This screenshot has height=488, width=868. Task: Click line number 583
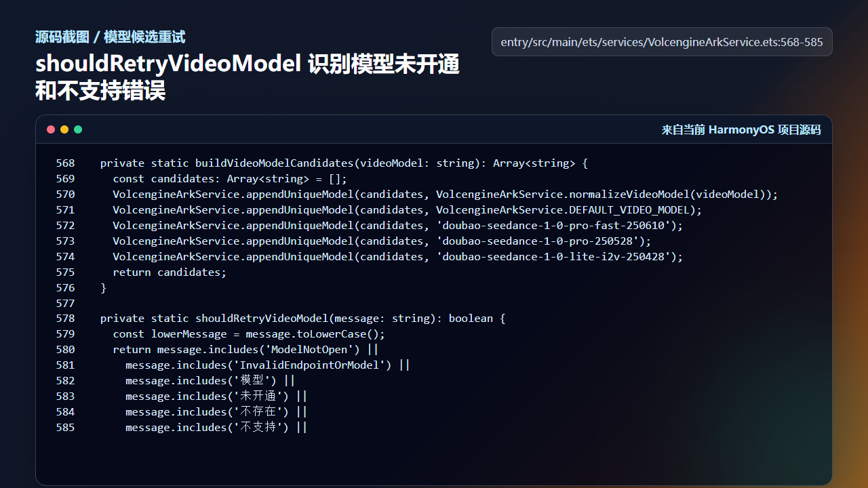click(66, 396)
